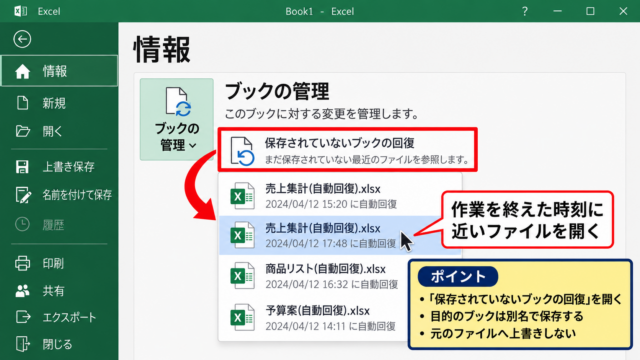This screenshot has height=360, width=640.
Task: Choose 閉じる in the sidebar
Action: point(60,344)
